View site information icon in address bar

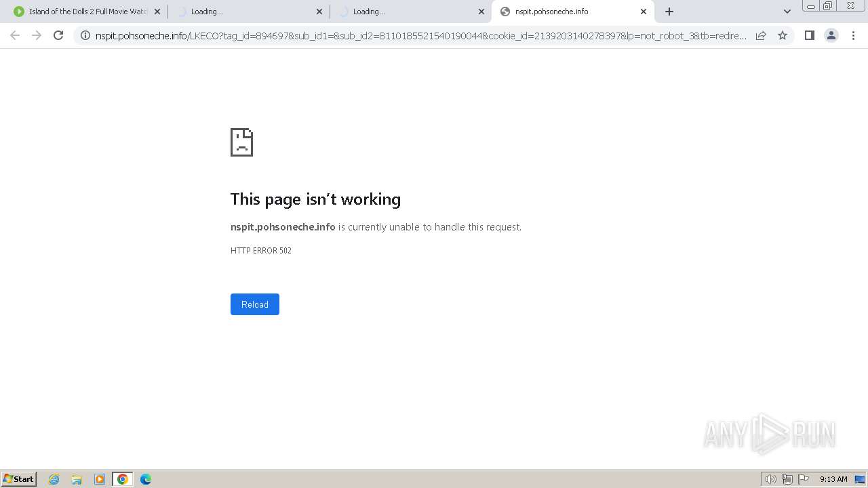(x=85, y=35)
